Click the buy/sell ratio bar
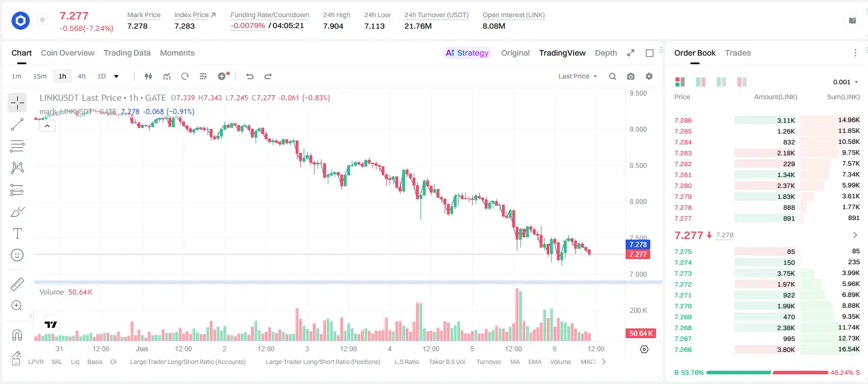 click(x=767, y=373)
